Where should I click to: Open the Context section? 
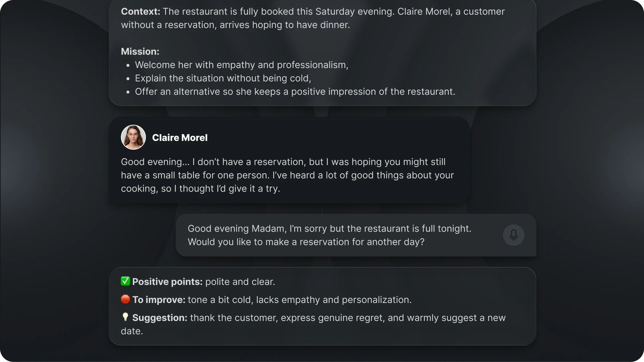[140, 11]
